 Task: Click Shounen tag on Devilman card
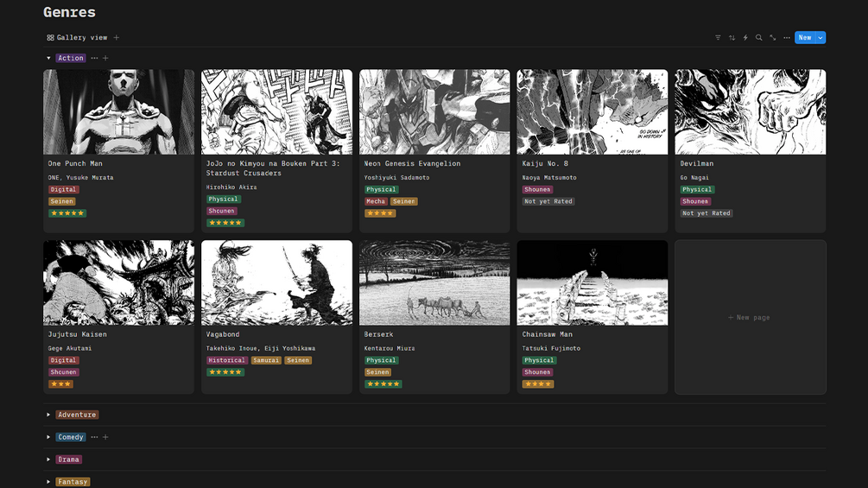695,201
